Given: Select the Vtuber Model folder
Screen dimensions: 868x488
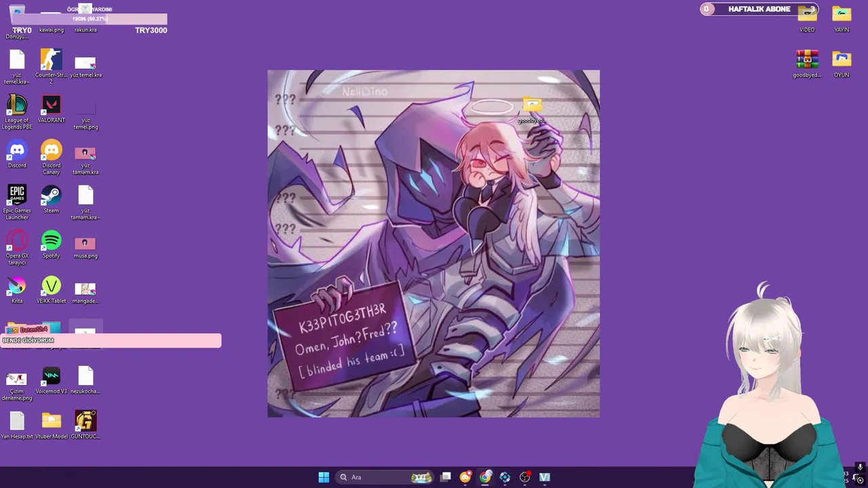Looking at the screenshot, I should (x=51, y=426).
